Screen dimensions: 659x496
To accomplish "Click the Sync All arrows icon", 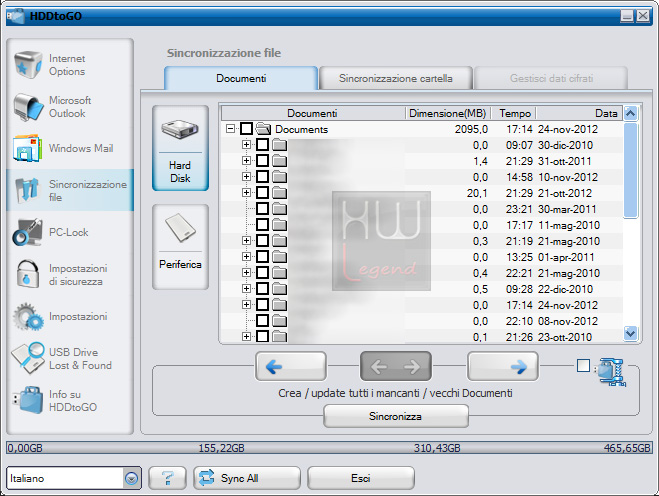I will (x=206, y=478).
